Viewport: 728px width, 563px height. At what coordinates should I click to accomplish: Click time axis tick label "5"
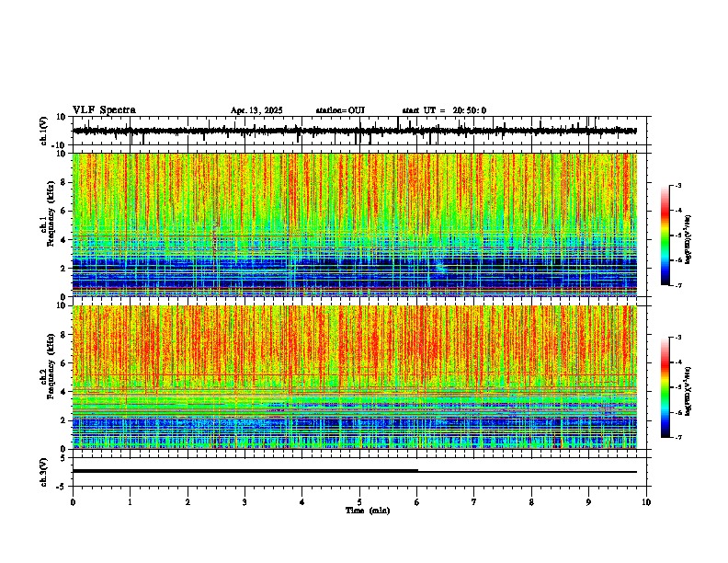tap(359, 502)
